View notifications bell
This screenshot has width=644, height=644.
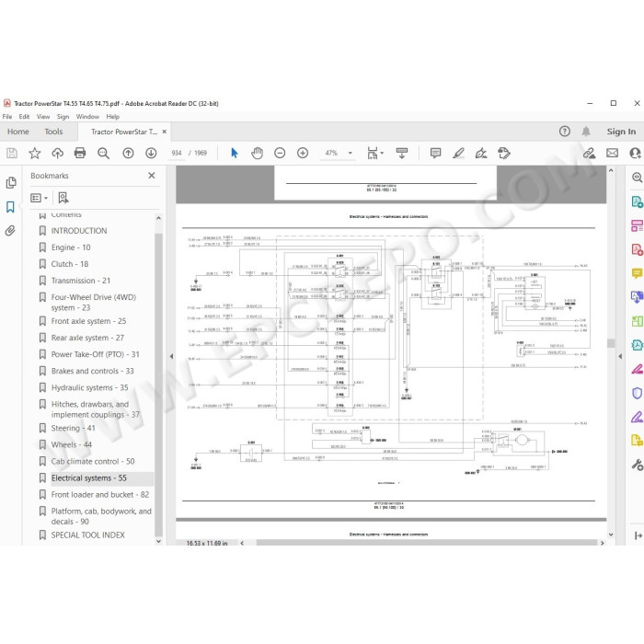coord(586,132)
